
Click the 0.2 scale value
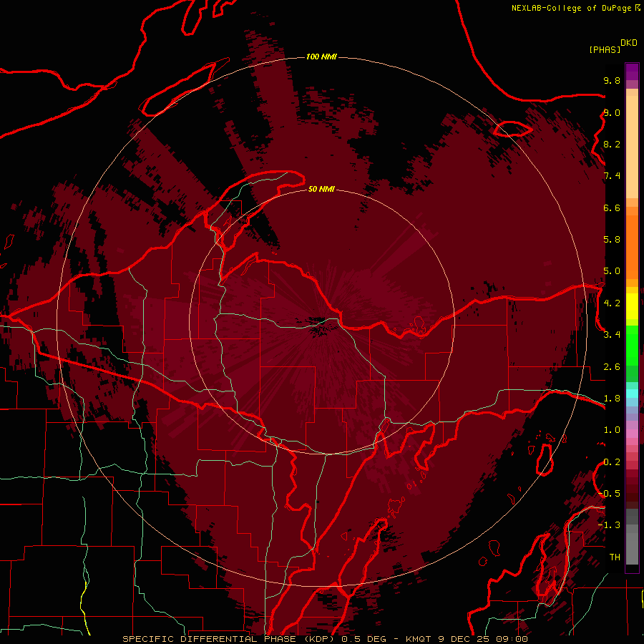[x=612, y=462]
